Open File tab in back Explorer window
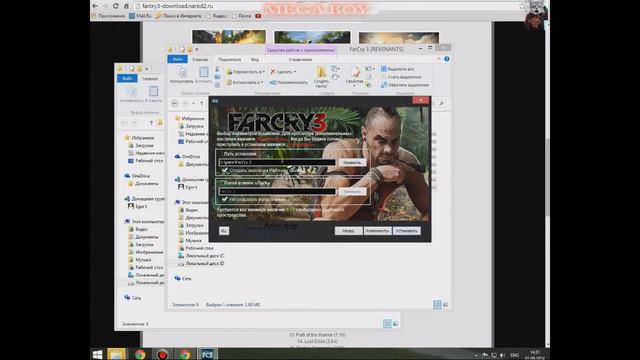640x360 pixels. tap(127, 78)
